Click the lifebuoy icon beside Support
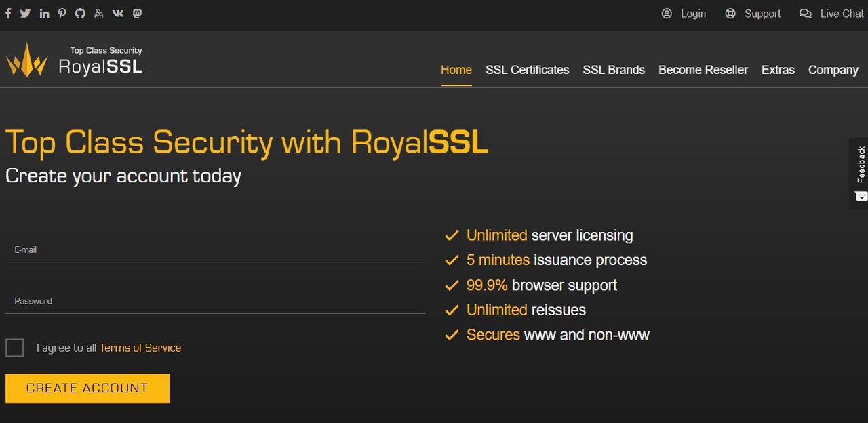 pos(730,14)
